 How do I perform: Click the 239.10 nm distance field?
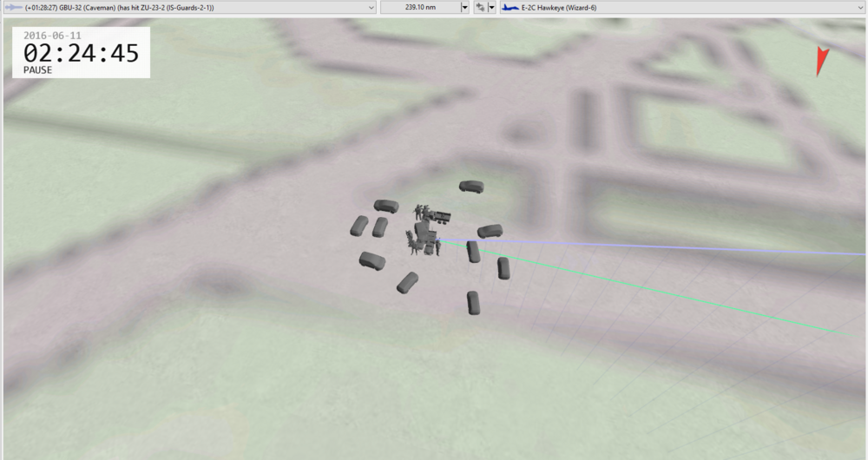[420, 8]
